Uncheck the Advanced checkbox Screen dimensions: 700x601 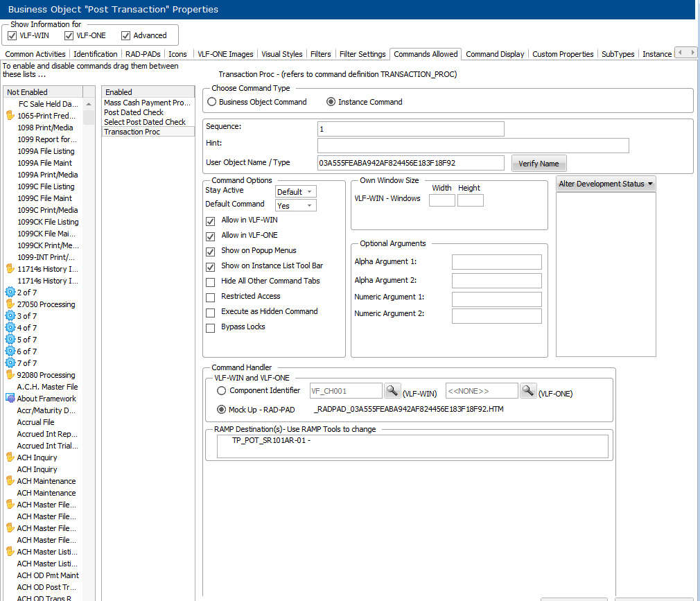(126, 36)
